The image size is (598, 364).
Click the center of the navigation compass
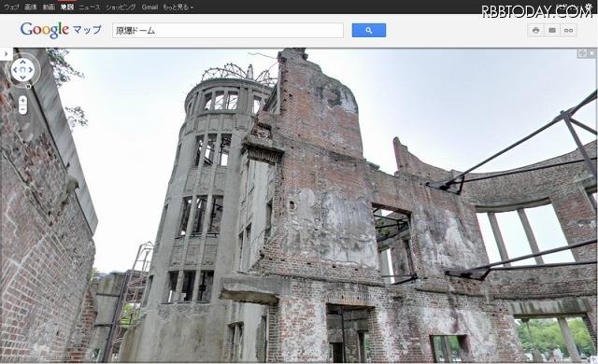pyautogui.click(x=22, y=70)
